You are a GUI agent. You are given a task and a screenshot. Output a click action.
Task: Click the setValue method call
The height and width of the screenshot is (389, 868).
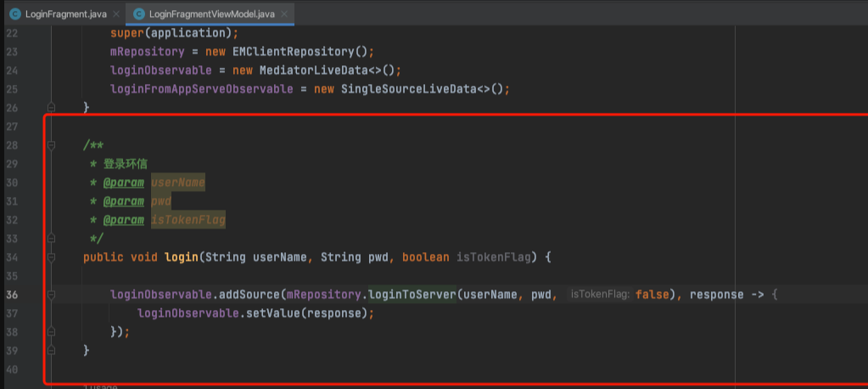[273, 313]
